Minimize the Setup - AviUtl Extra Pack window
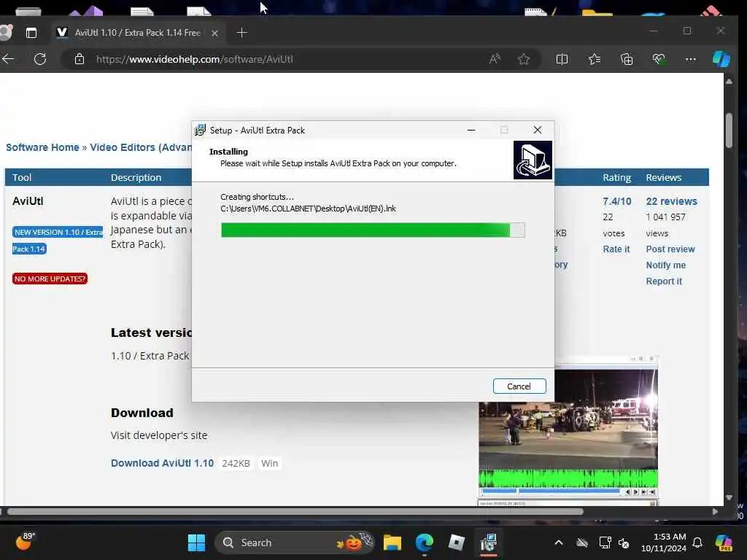Screen dimensions: 747x560 click(x=471, y=130)
